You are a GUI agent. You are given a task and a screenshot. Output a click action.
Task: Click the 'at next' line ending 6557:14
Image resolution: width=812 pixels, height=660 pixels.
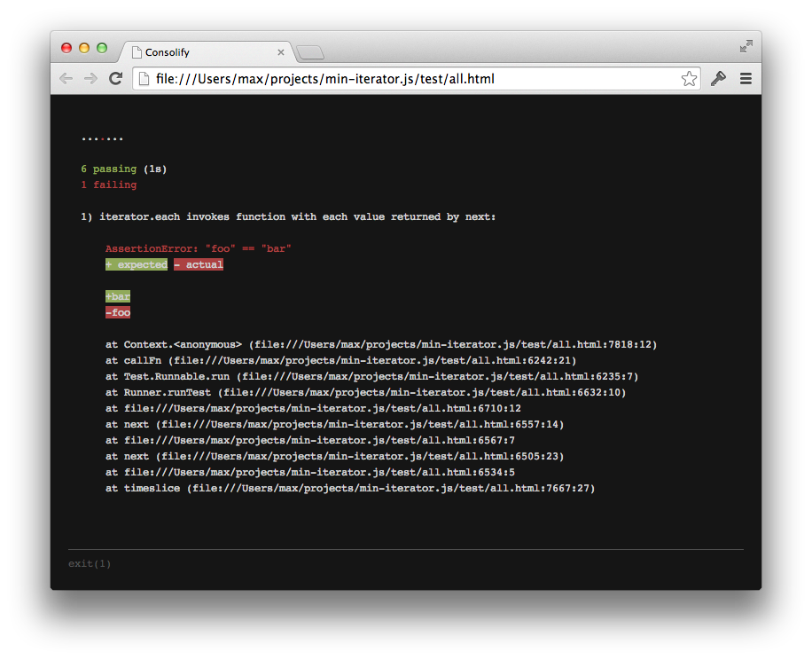(x=334, y=424)
